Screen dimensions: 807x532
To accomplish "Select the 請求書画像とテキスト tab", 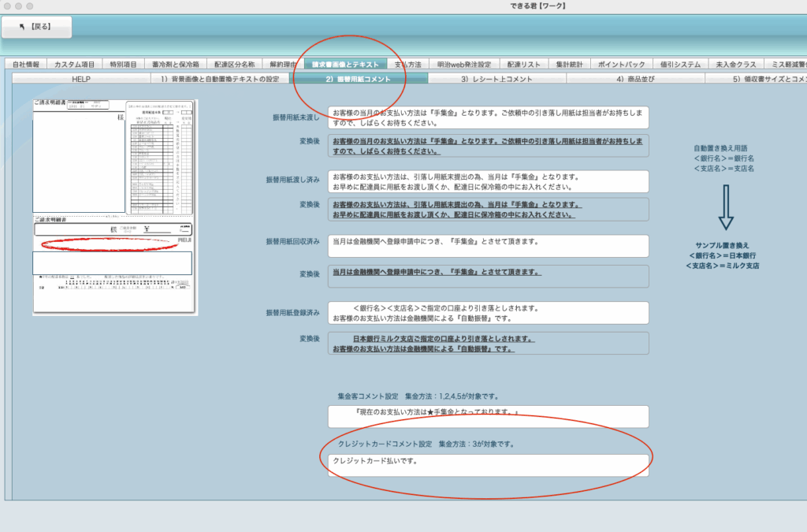I will pos(345,65).
